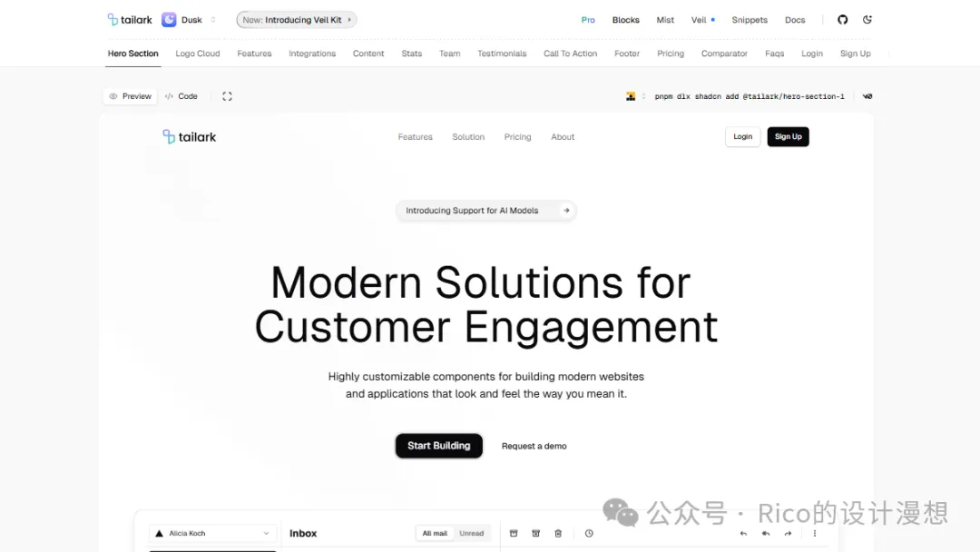Click the Request a demo link
Image resolution: width=980 pixels, height=552 pixels.
(534, 447)
